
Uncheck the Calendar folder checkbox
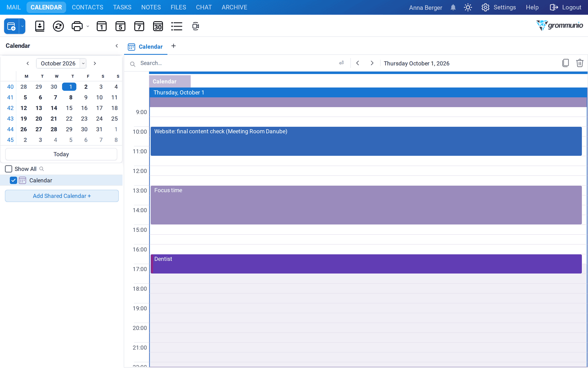pos(13,180)
